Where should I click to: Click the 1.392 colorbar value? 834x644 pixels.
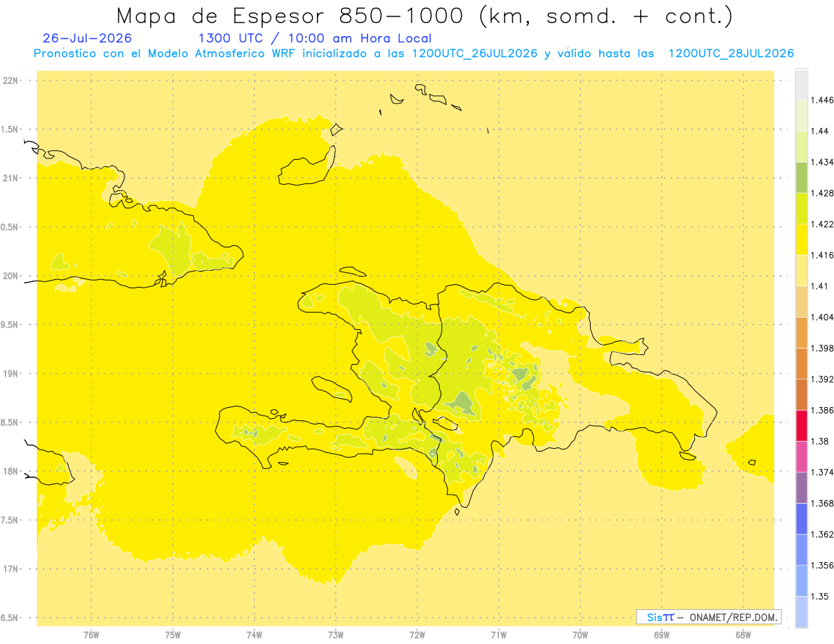(x=822, y=379)
